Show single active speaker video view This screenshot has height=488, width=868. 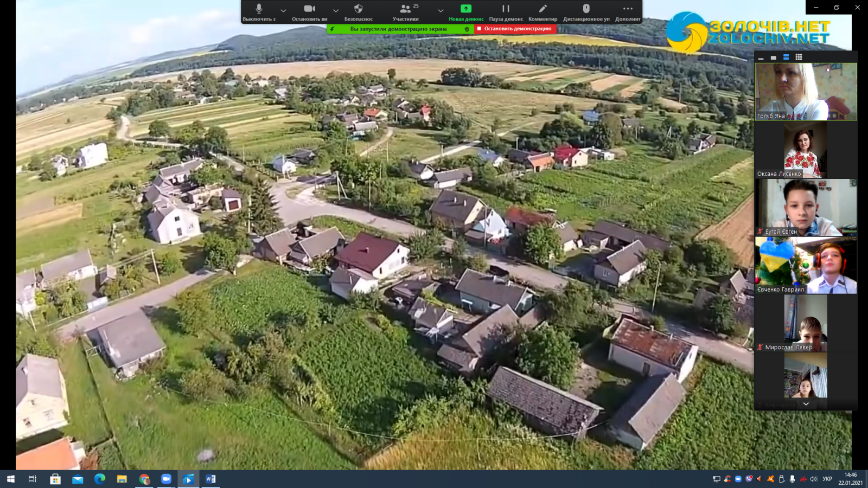click(773, 57)
